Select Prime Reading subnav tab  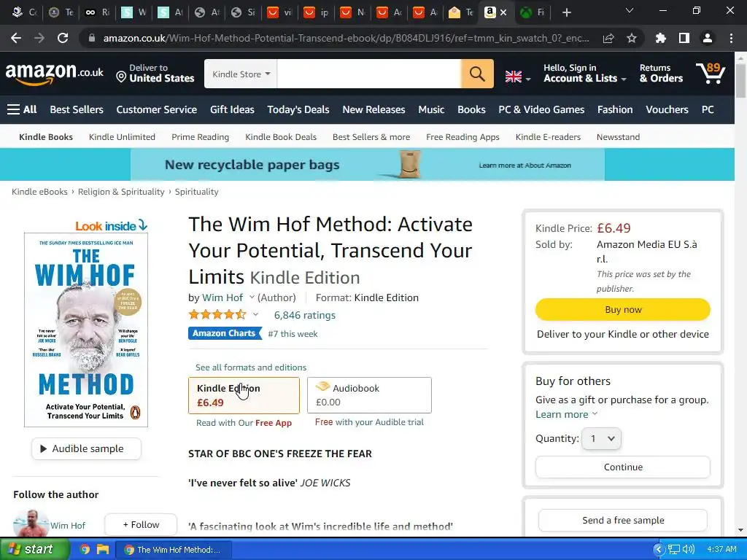(x=200, y=137)
